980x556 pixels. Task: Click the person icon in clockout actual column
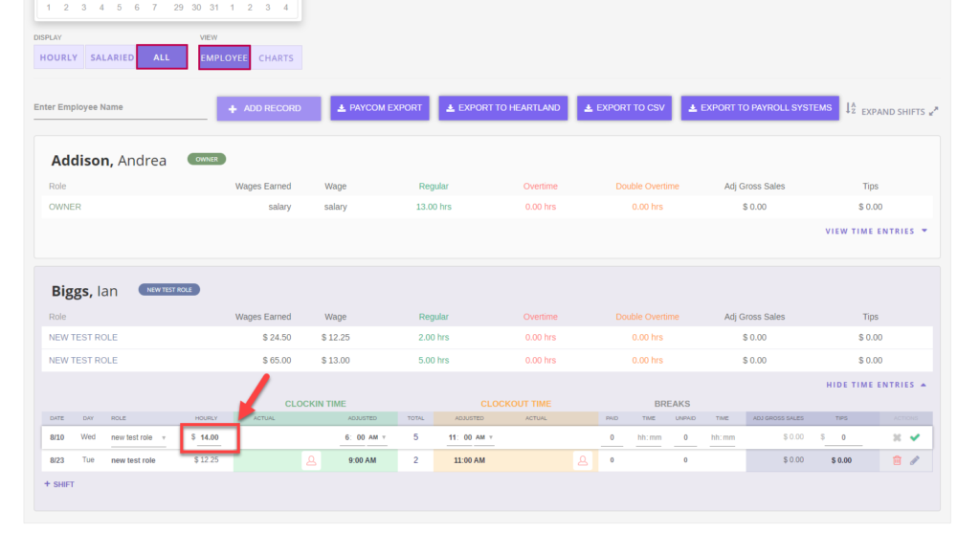pos(582,460)
